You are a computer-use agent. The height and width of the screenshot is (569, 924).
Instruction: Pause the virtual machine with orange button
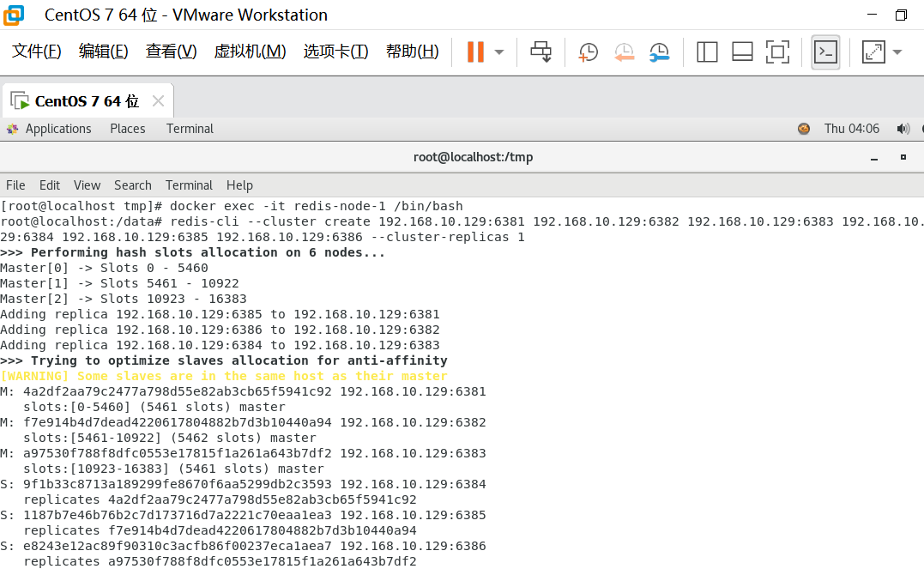tap(475, 51)
